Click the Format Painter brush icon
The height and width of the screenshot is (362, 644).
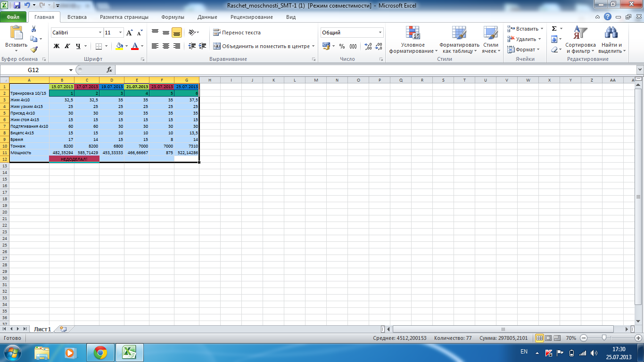[x=34, y=49]
